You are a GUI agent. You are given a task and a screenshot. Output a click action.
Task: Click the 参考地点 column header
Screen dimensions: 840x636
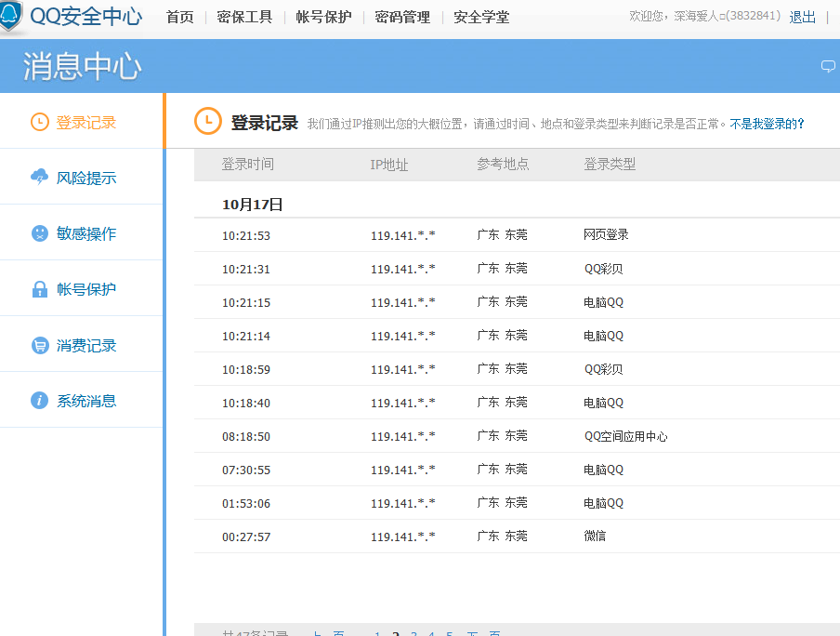[x=503, y=164]
